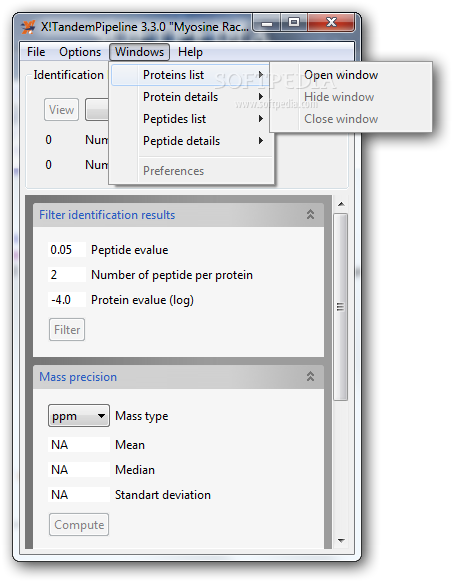
Task: Click Filter identification results header title
Action: click(x=107, y=215)
